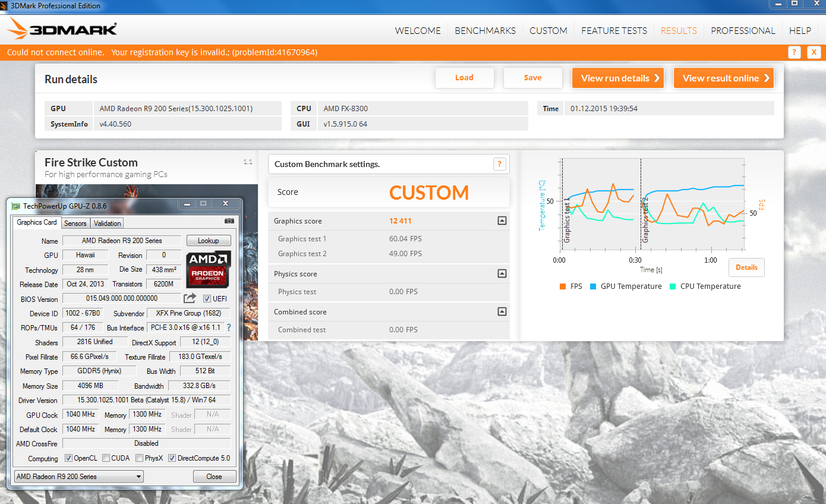Toggle the CUDA checkbox in GPU-Z

click(x=106, y=458)
